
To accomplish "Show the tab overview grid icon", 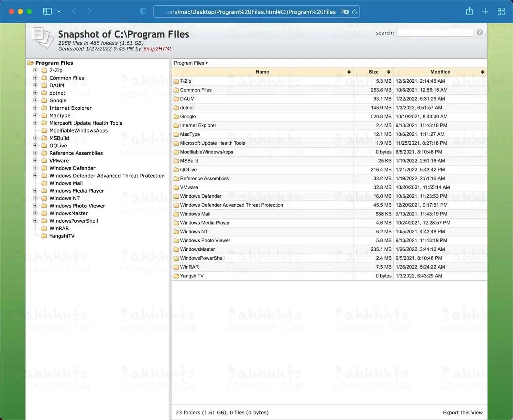I will (x=501, y=11).
